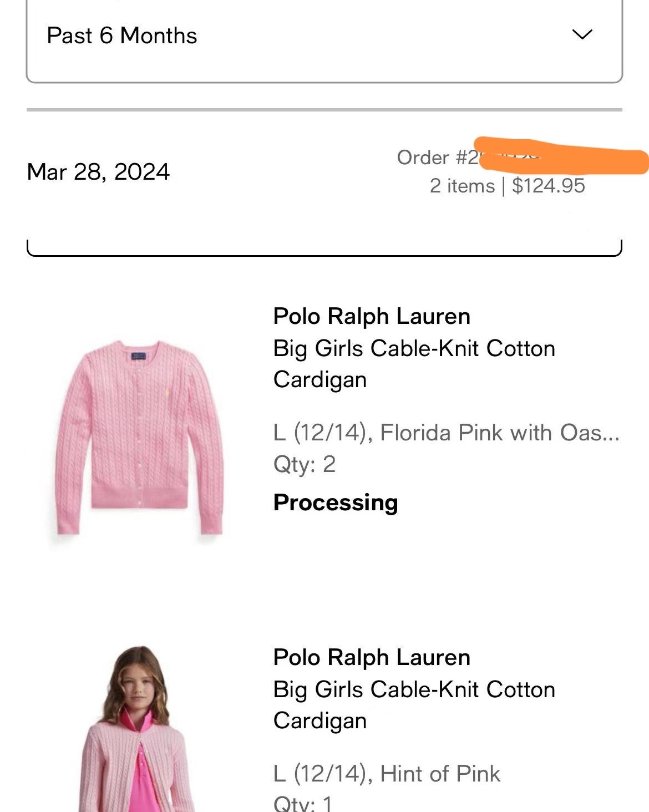Select the Mar 28, 2024 order date
Screen dimensions: 649x812
click(98, 172)
